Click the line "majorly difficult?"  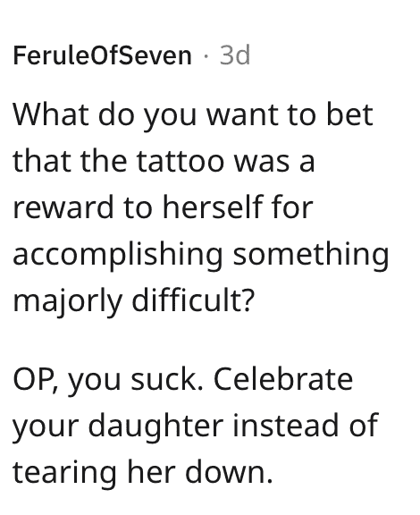click(134, 300)
